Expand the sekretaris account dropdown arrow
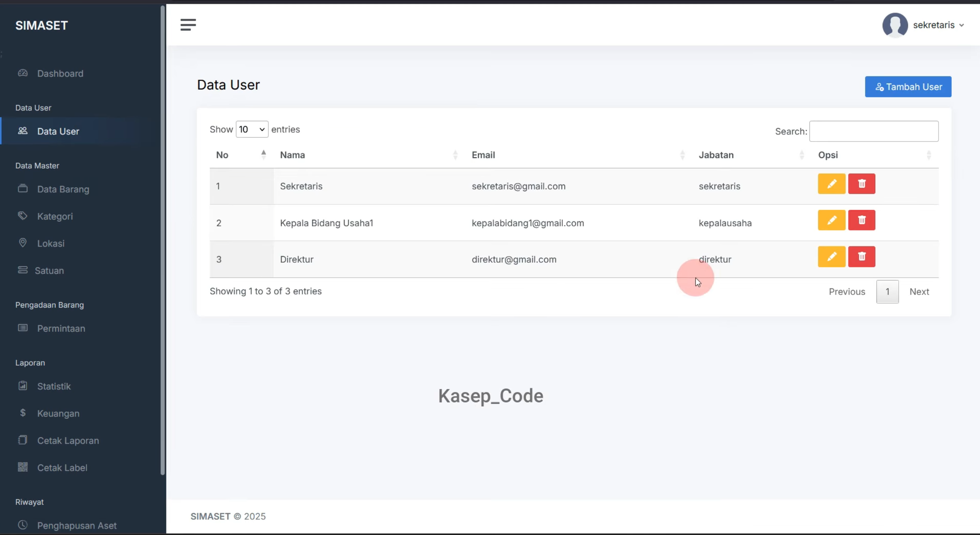Screen dimensions: 980x535 [x=962, y=25]
